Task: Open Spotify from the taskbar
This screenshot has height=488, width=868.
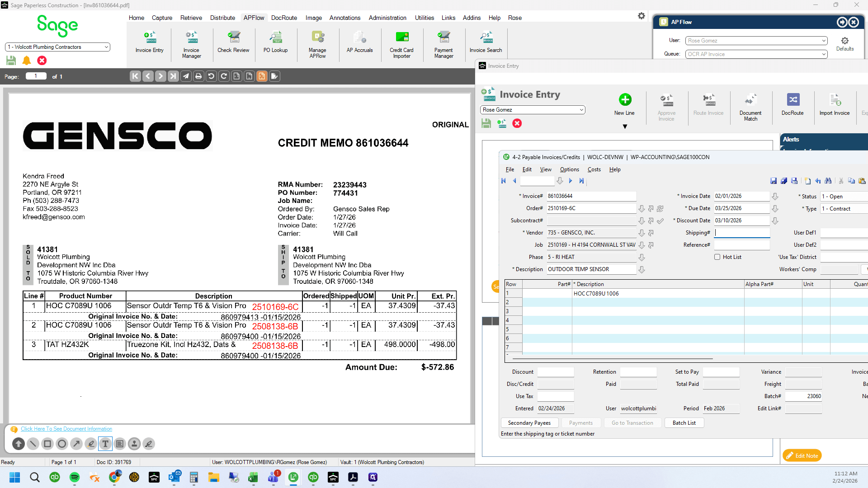Action: point(75,477)
